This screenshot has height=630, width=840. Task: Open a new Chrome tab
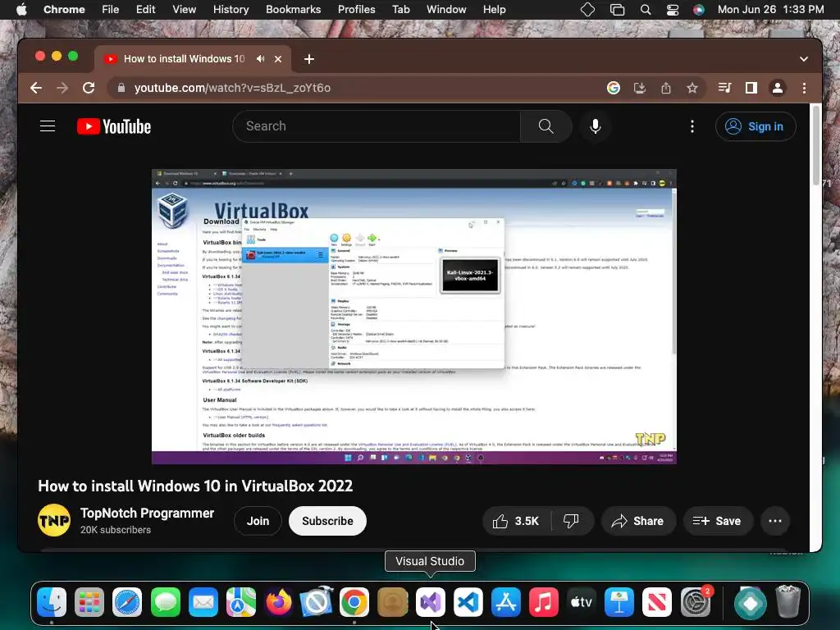point(309,59)
